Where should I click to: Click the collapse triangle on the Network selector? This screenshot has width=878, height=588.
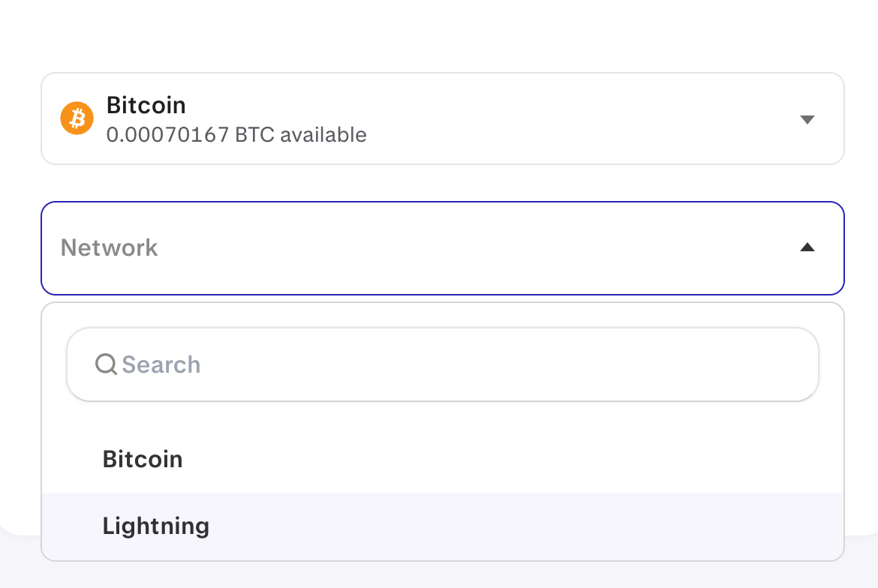tap(807, 247)
